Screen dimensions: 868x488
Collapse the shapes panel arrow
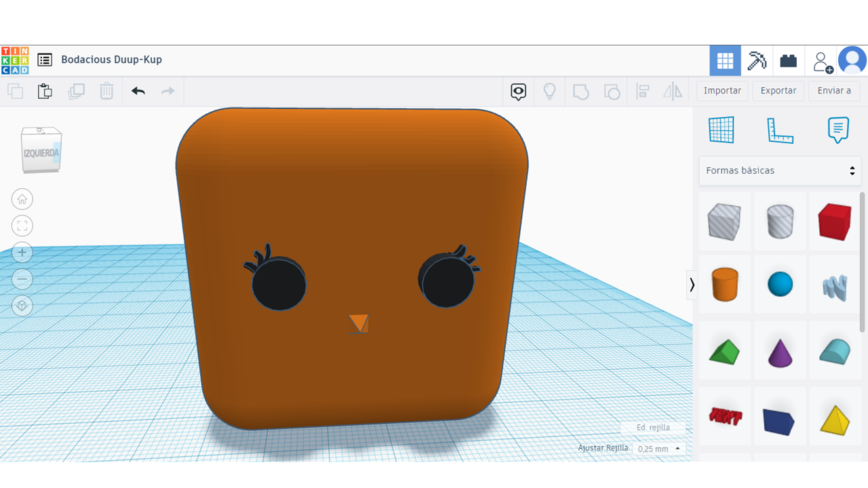coord(692,285)
